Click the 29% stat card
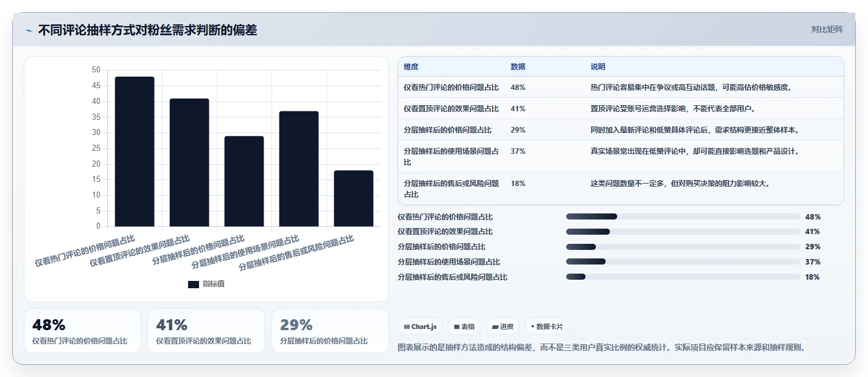Screen dimensions: 868x377 pos(330,331)
